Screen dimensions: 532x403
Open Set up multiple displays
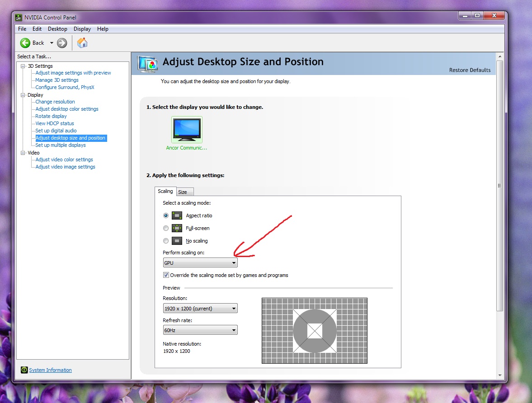click(x=61, y=145)
